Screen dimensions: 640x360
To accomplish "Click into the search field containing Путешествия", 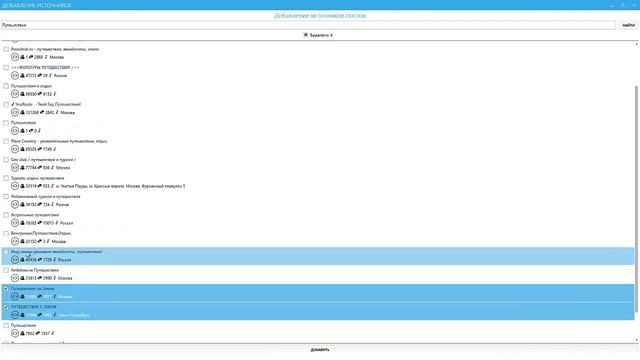I will (308, 25).
